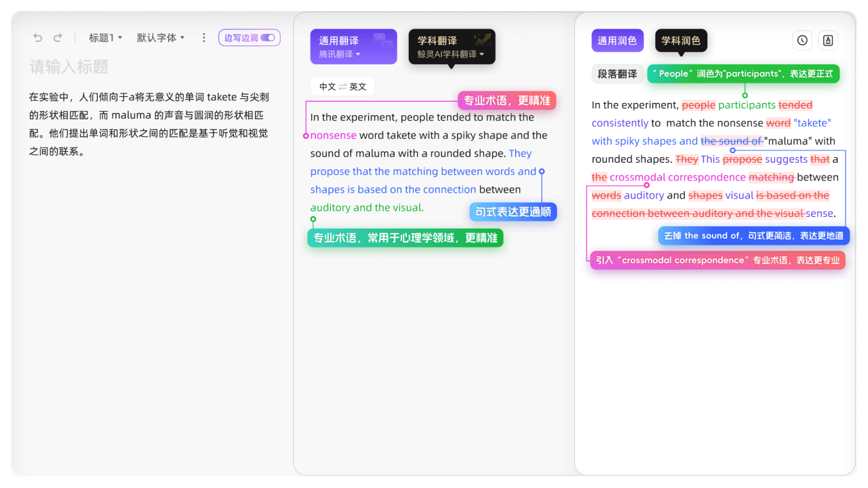Swap languages via the 中文/英文 arrows icon
The height and width of the screenshot is (488, 868).
tap(343, 87)
